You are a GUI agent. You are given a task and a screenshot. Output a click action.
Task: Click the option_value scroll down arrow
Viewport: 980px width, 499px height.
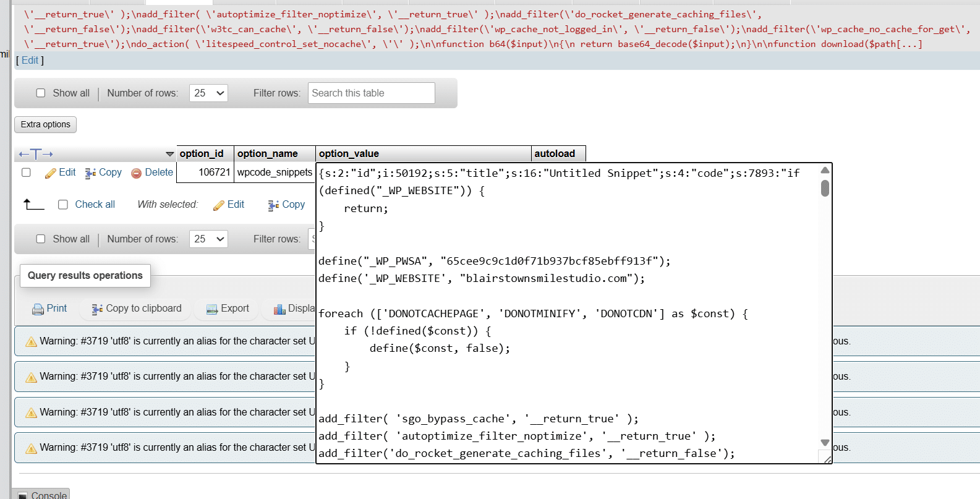825,442
